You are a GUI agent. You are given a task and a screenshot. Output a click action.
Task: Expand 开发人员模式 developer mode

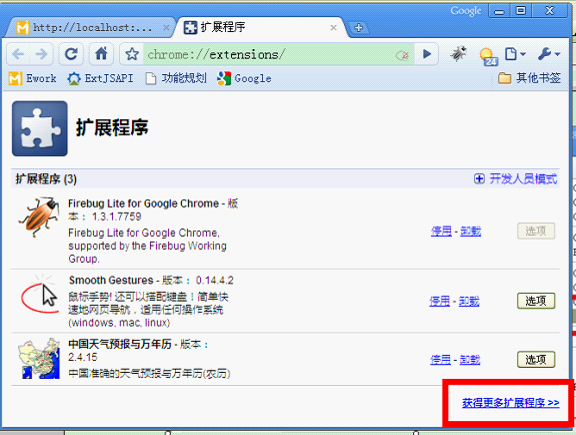515,179
